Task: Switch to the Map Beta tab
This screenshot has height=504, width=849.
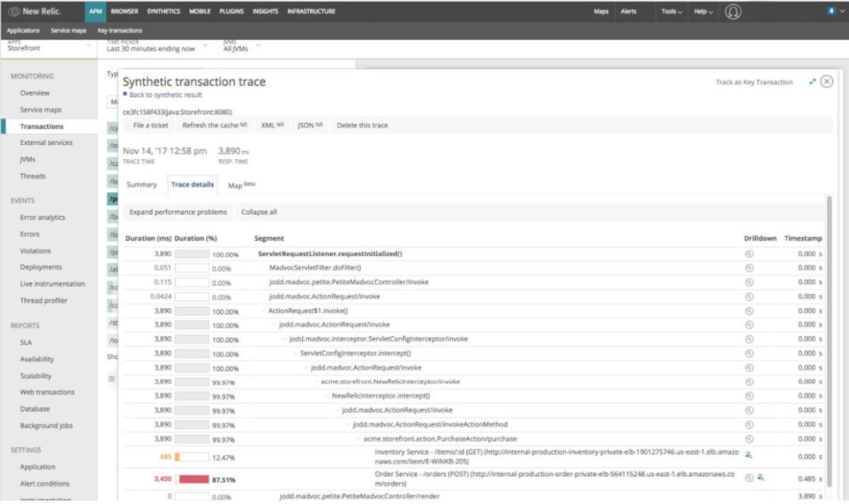Action: (241, 184)
